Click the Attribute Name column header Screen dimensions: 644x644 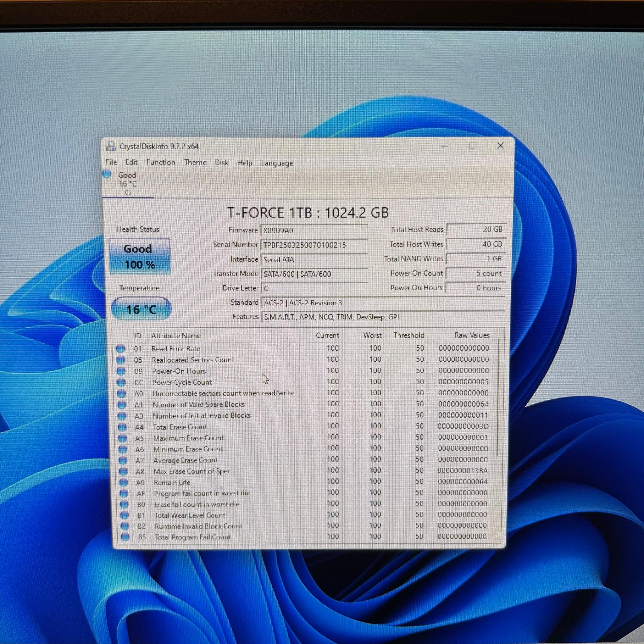coord(176,336)
